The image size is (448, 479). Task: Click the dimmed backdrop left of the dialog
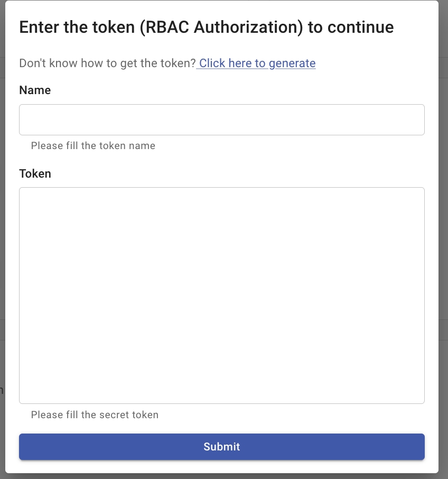coord(2,238)
